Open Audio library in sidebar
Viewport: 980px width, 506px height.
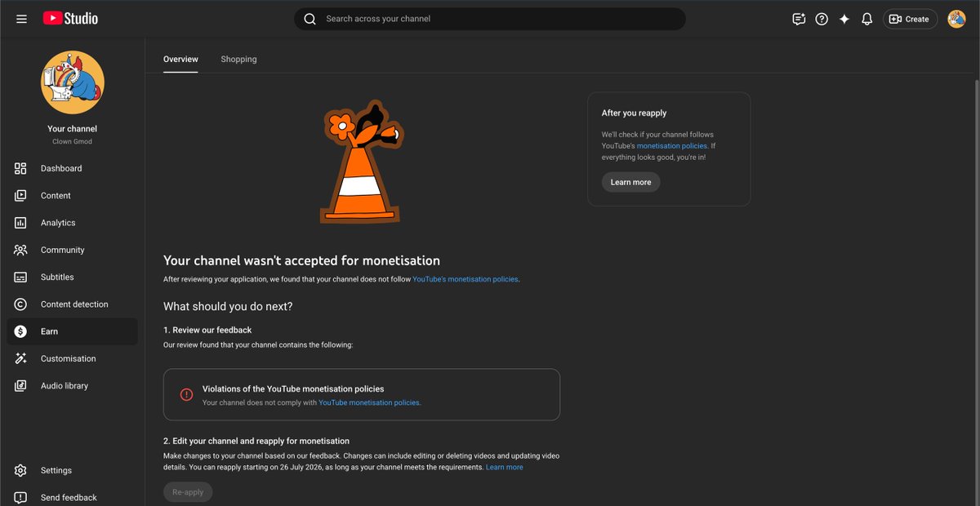click(x=72, y=386)
